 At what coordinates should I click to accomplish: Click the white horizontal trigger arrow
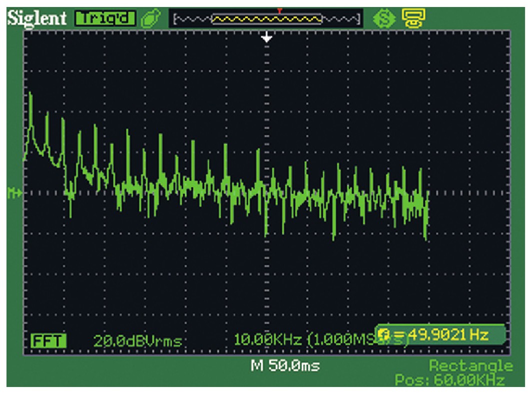(x=268, y=36)
